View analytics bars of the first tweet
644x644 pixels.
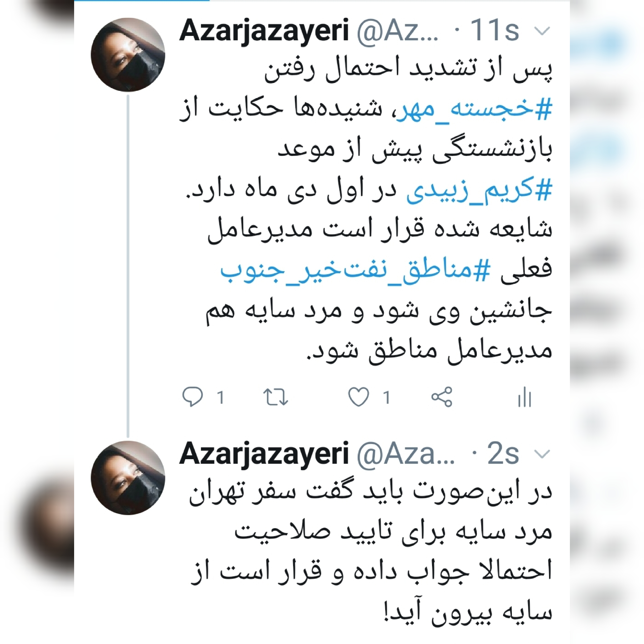pos(525,397)
